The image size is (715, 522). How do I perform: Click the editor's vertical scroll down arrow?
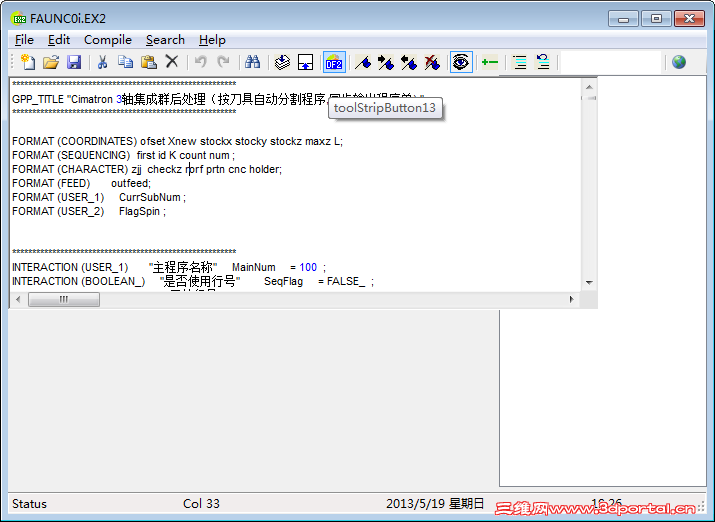pyautogui.click(x=589, y=283)
